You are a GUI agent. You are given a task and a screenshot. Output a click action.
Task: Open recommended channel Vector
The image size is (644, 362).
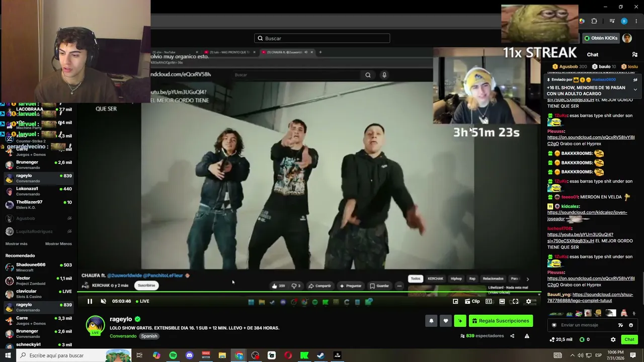[38, 281]
